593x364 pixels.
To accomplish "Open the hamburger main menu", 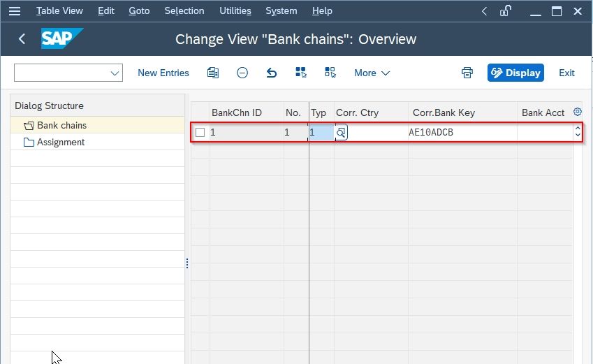I will click(x=15, y=11).
